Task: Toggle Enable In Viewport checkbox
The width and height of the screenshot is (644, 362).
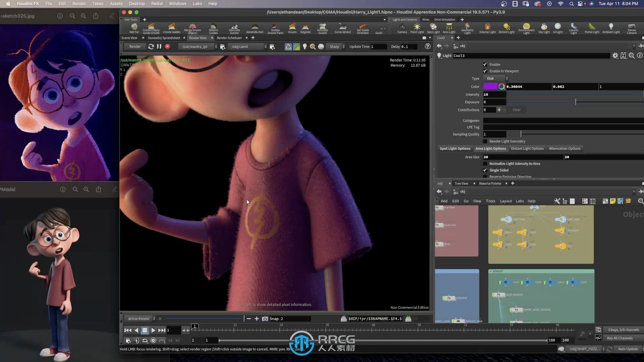Action: pyautogui.click(x=485, y=71)
